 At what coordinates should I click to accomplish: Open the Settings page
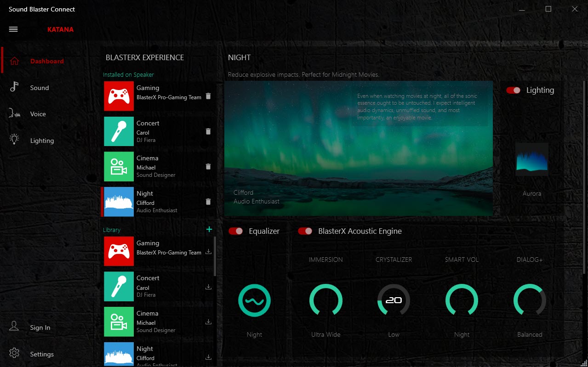click(42, 354)
